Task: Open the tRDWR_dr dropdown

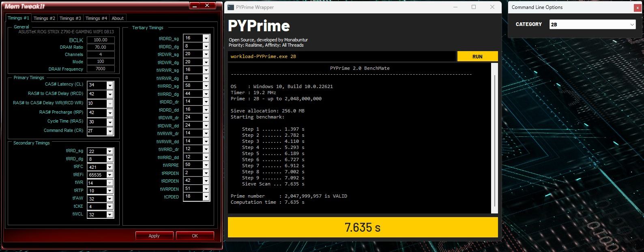Action: (x=206, y=117)
